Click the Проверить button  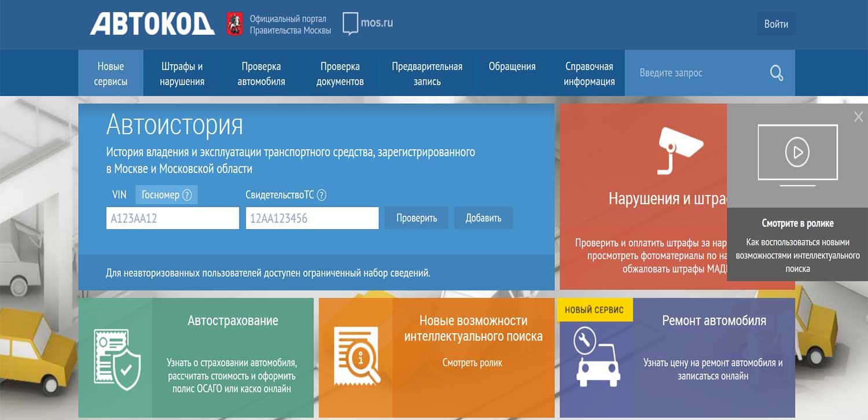pyautogui.click(x=417, y=218)
